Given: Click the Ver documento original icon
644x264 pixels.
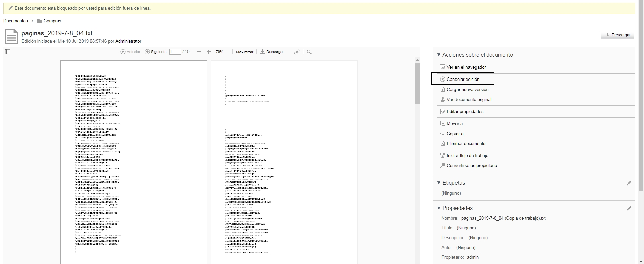Looking at the screenshot, I should tap(442, 99).
